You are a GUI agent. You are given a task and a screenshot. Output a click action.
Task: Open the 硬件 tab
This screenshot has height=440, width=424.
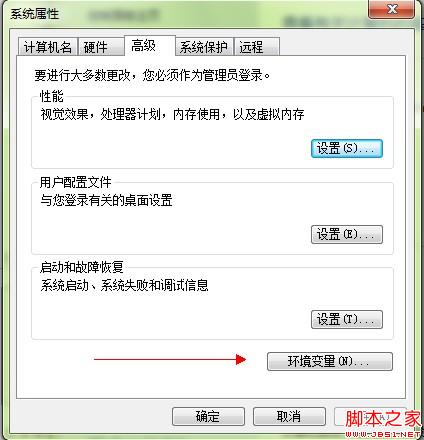pos(101,47)
